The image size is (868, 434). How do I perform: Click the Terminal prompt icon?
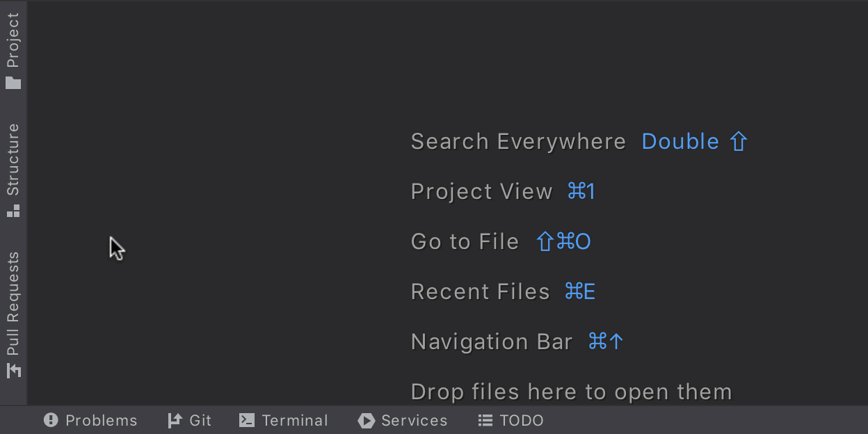point(246,420)
